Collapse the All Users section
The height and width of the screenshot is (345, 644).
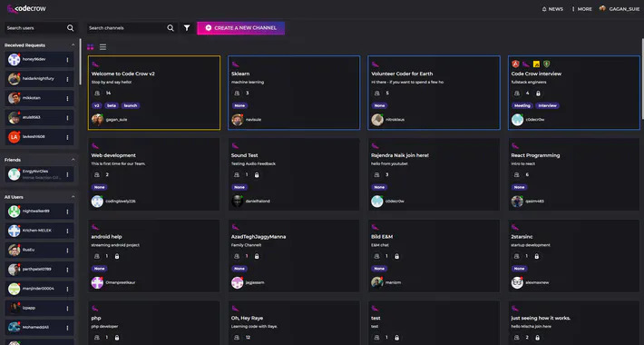[x=73, y=197]
